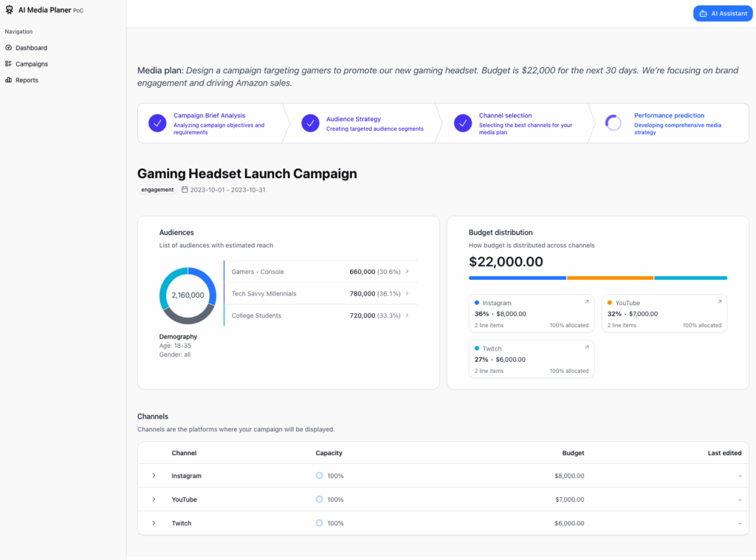Click the external-link arrow on the Twitch card
756x560 pixels.
pos(587,347)
